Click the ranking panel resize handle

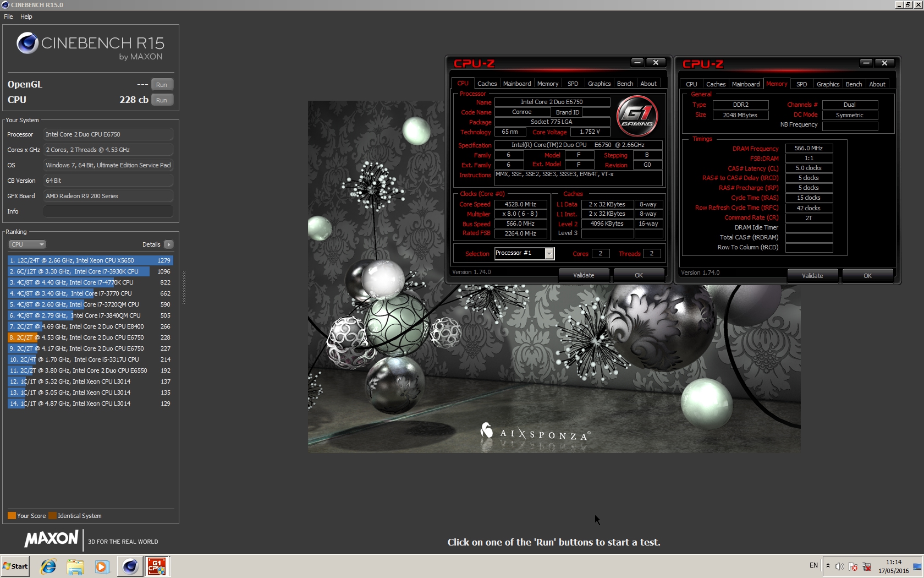184,288
